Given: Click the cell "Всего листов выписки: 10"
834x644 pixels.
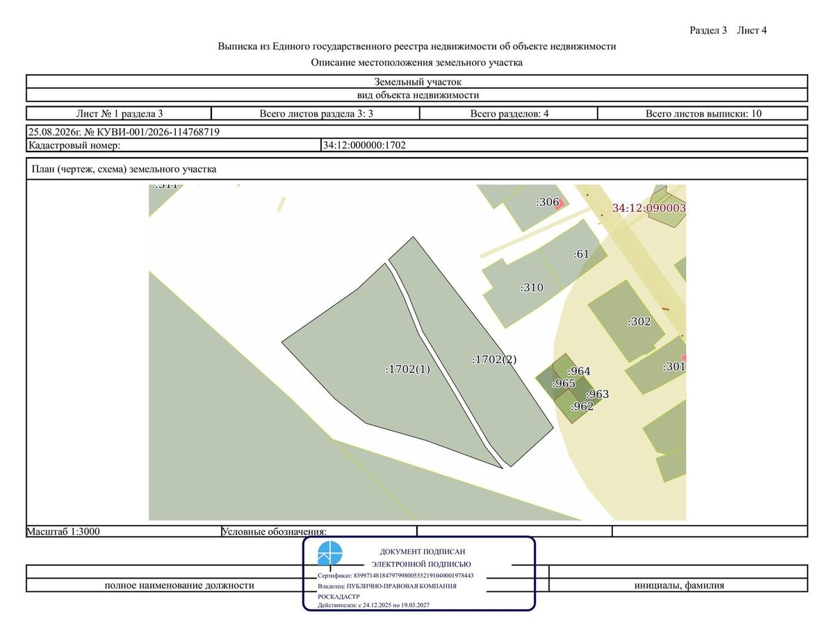Looking at the screenshot, I should coord(703,114).
